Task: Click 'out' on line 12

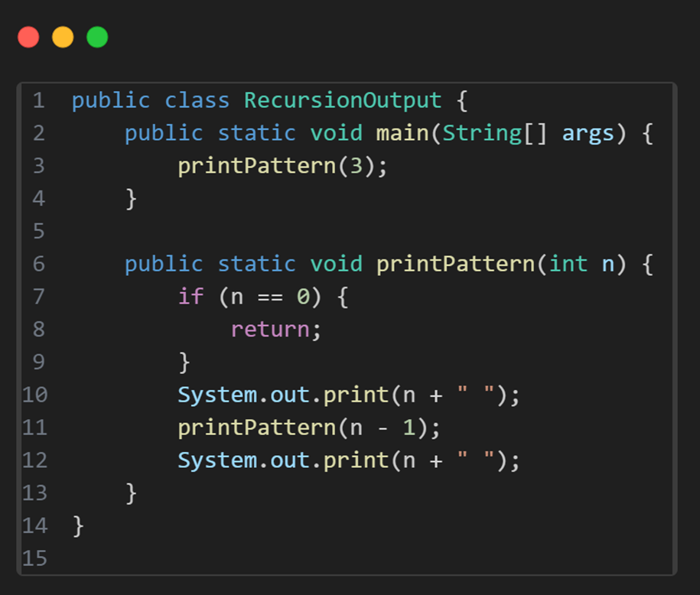Action: [x=290, y=460]
